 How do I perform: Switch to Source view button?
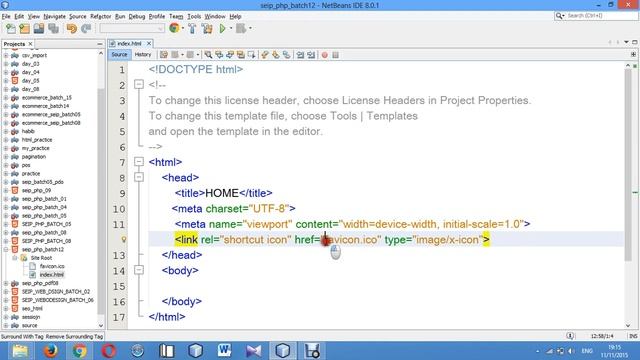pyautogui.click(x=119, y=55)
